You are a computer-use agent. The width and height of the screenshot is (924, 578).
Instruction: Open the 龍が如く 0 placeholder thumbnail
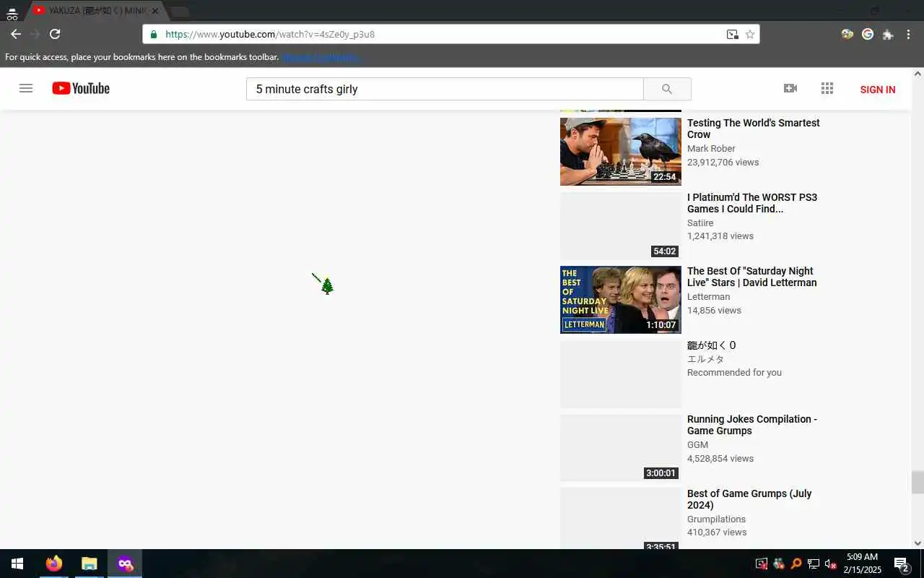[x=621, y=374]
